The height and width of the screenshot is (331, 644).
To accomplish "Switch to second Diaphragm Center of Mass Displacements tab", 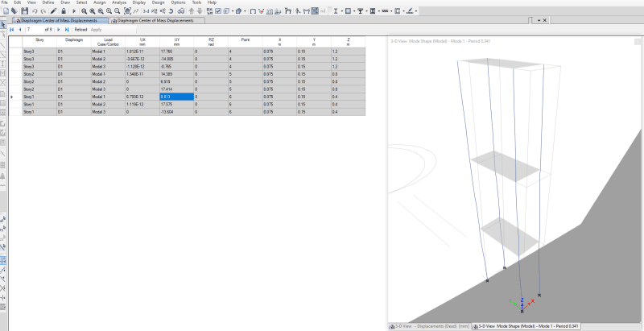I will [156, 20].
